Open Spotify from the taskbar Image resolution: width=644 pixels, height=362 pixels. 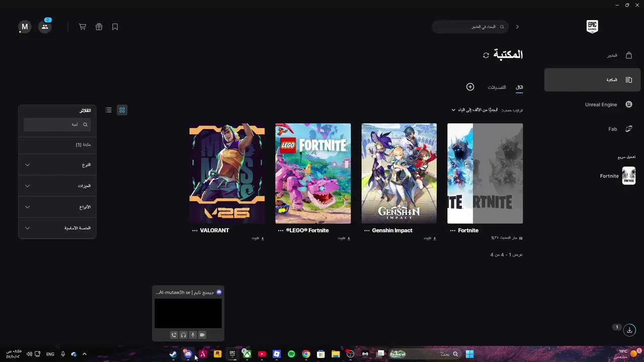point(291,354)
